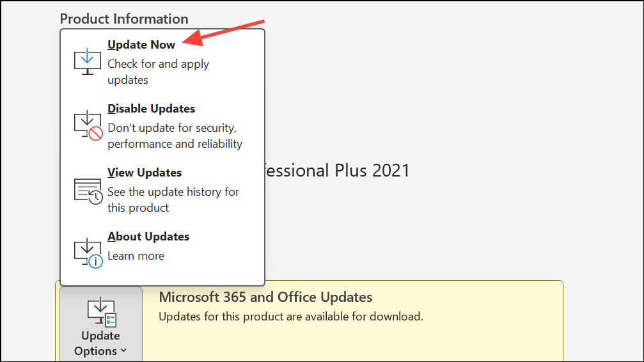Open the View Updates menu title
This screenshot has height=362, width=644.
[145, 173]
